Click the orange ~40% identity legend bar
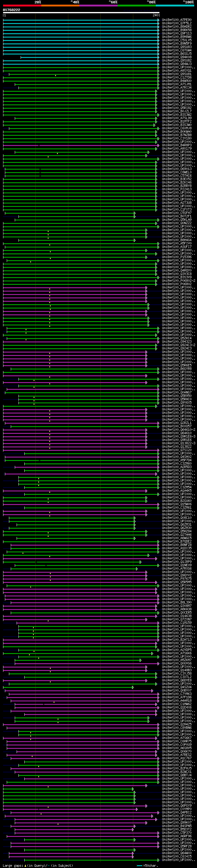This screenshot has height=868, width=197. [x=60, y=6]
